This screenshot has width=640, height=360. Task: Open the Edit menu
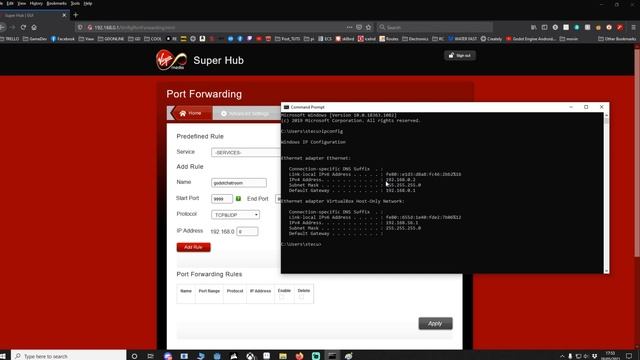[x=10, y=3]
